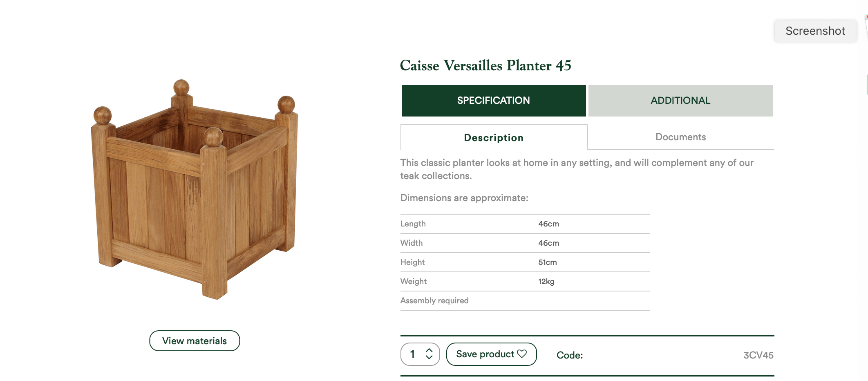Viewport: 868px width, 381px height.
Task: Increase quantity with the up arrow
Action: click(429, 350)
